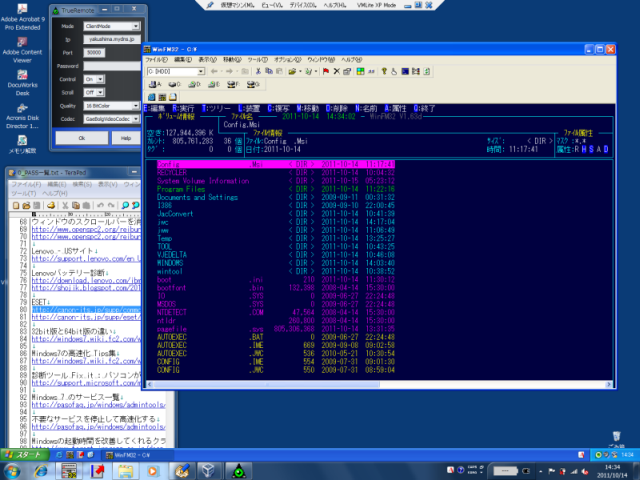The image size is (640, 480).
Task: Click the cut scissors icon in toolbar
Action: click(256, 72)
